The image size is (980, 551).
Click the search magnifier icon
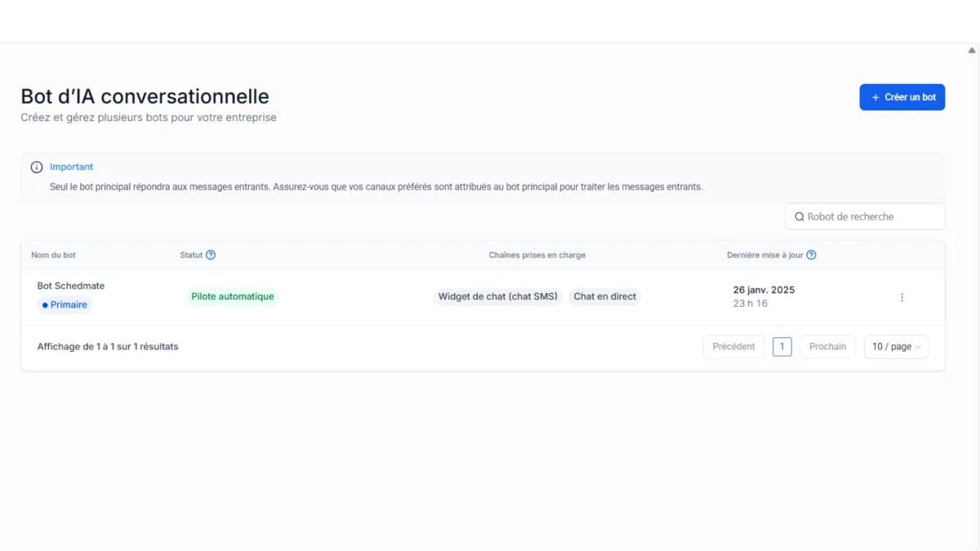(800, 217)
